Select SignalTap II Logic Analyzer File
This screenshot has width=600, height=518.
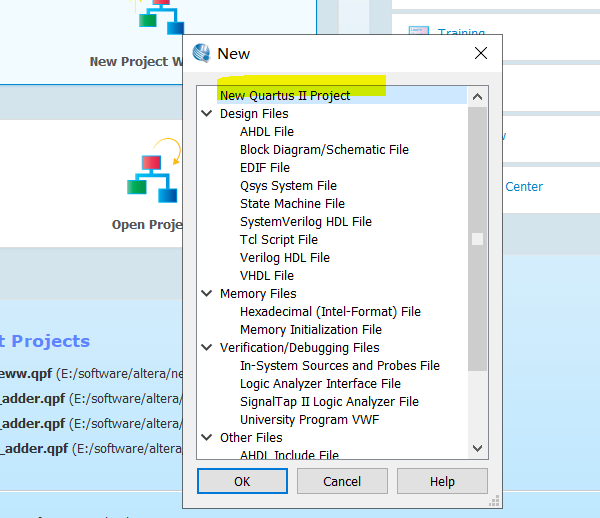point(329,401)
